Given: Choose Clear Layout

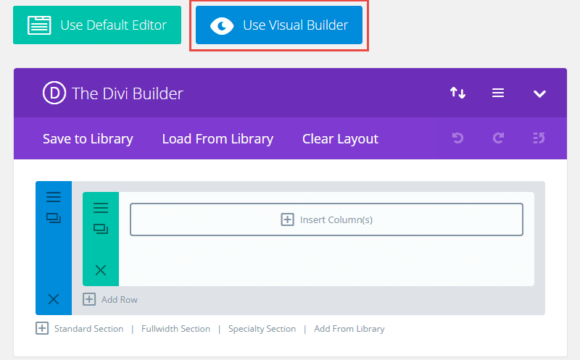Looking at the screenshot, I should pos(340,139).
